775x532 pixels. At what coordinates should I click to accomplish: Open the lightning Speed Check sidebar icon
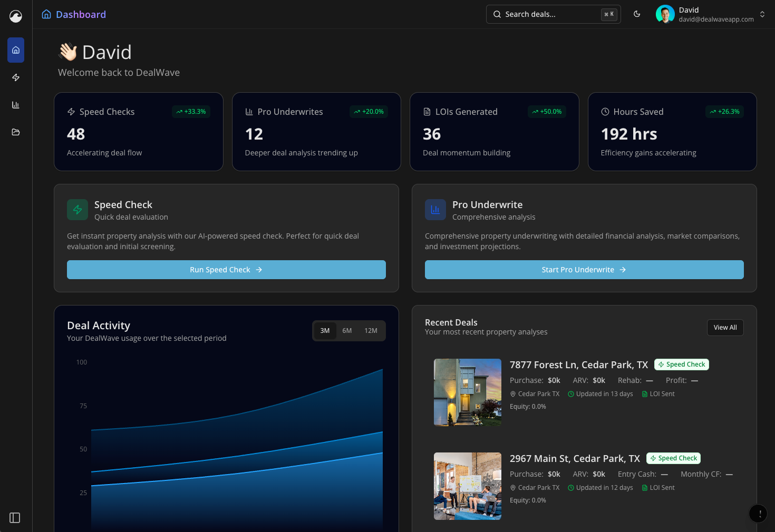(16, 77)
